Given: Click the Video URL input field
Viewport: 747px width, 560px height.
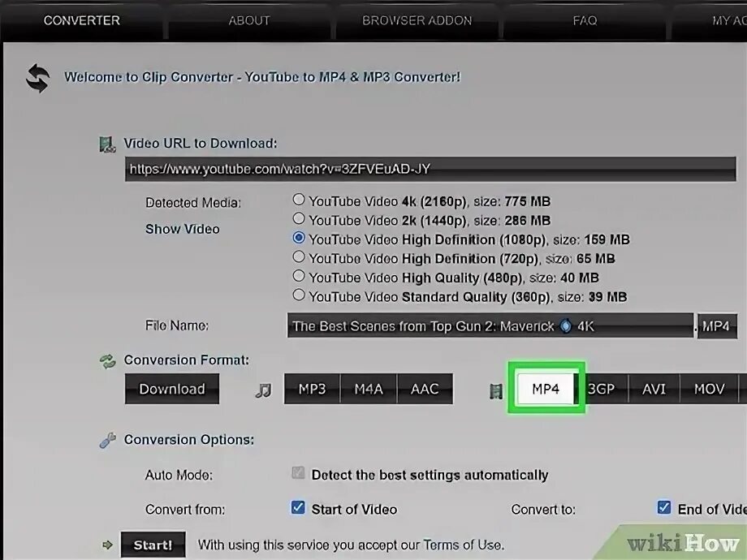Looking at the screenshot, I should [x=430, y=169].
